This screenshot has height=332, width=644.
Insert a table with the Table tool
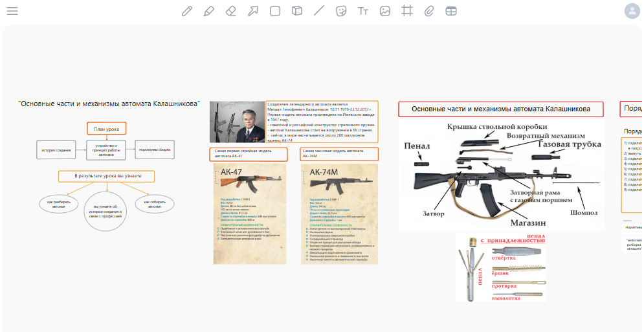pyautogui.click(x=451, y=11)
